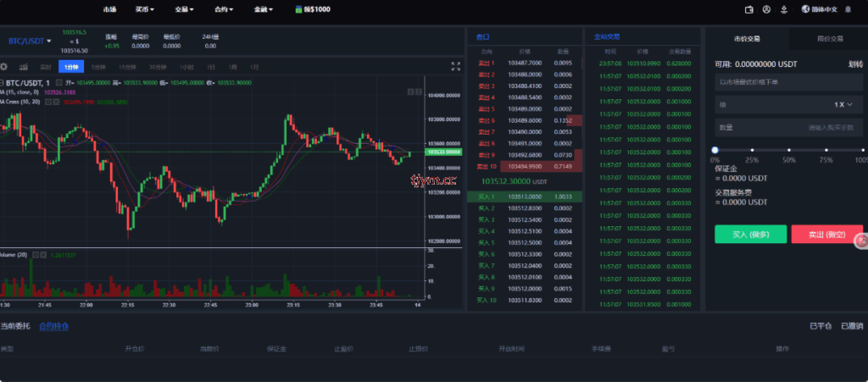The height and width of the screenshot is (382, 868).
Task: Open the BTC/USDT pair dropdown
Action: tap(31, 41)
